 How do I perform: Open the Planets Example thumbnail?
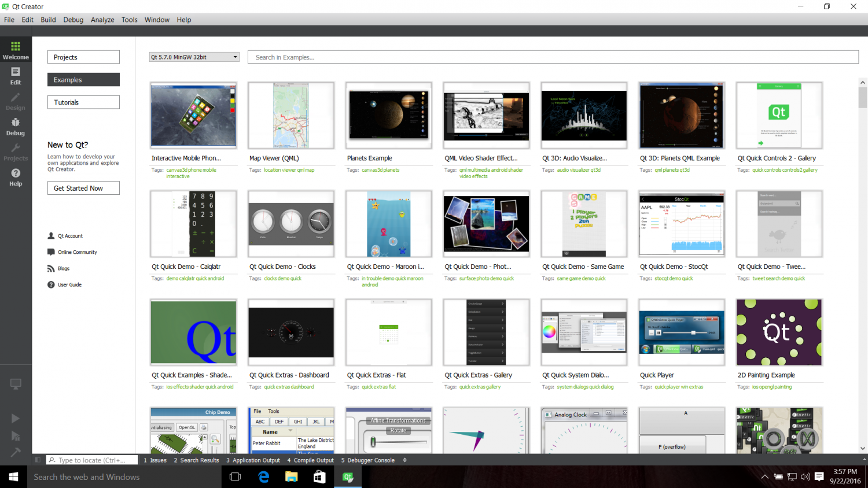388,115
